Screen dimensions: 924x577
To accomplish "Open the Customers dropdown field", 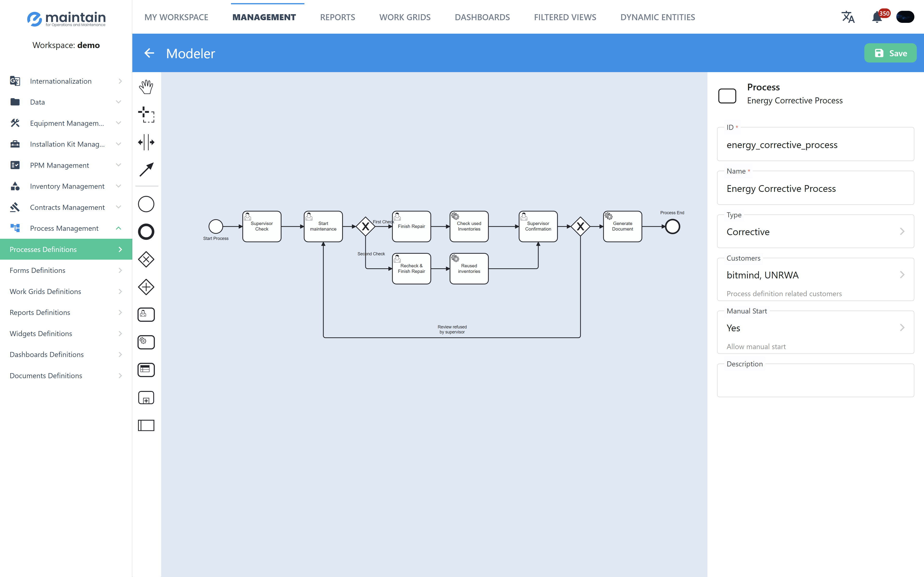I will tap(815, 275).
